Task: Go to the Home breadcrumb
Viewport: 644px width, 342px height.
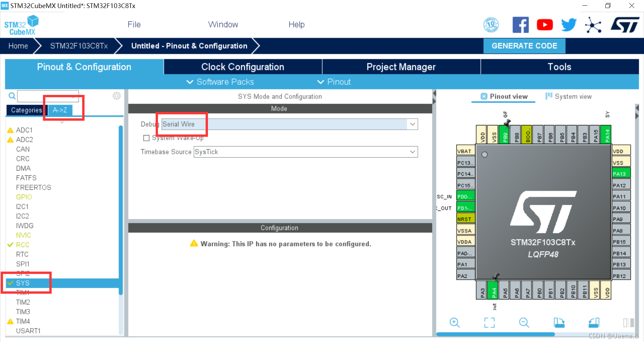Action: point(18,46)
